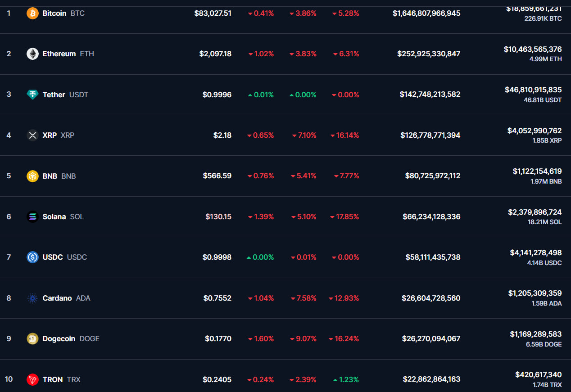Click Tether's price $0.9996

[217, 95]
